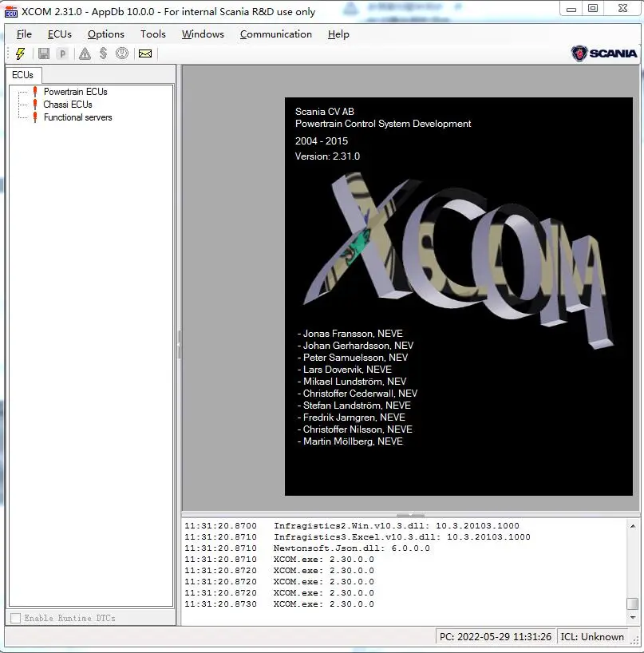Screen dimensions: 644x653
Task: Select Powertrain ECUs tree node
Action: pyautogui.click(x=75, y=92)
